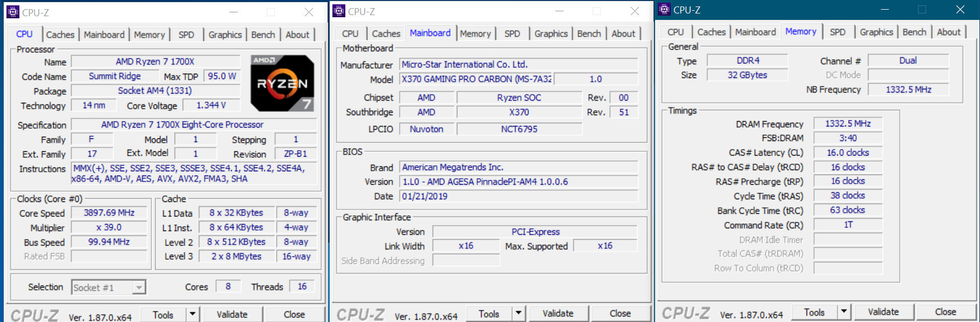
Task: Click Validate button in middle Mainboard window
Action: 558,313
